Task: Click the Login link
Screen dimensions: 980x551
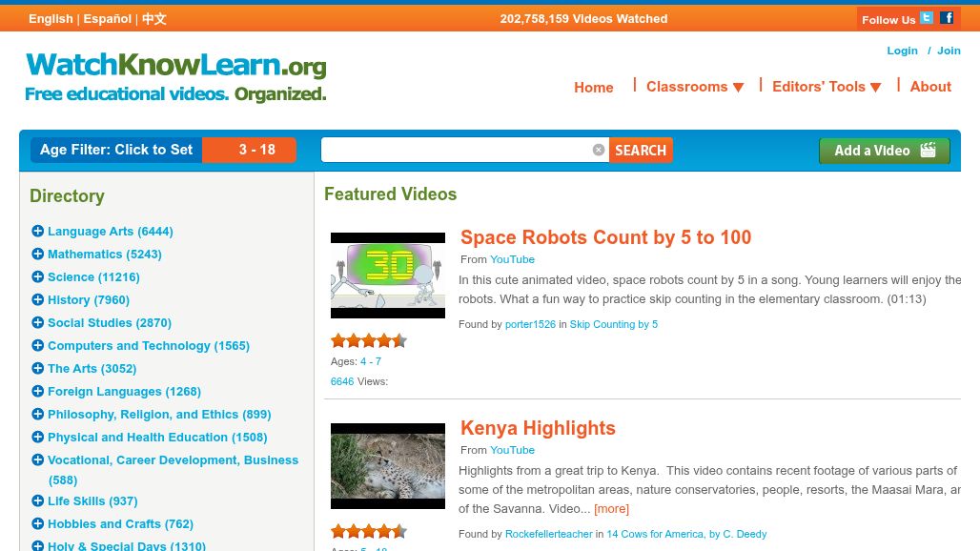Action: tap(902, 51)
